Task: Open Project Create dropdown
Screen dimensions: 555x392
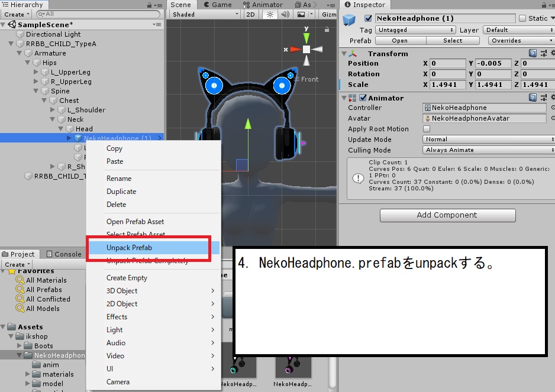Action: 17,265
